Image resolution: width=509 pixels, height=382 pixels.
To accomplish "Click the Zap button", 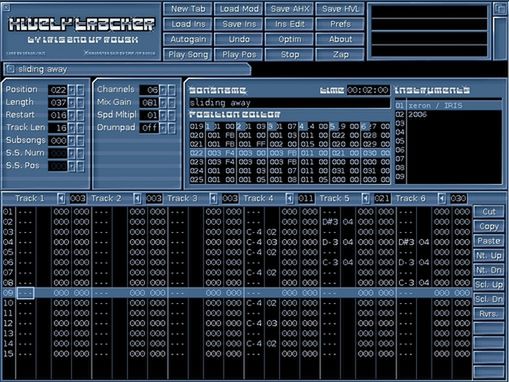I will tap(340, 55).
